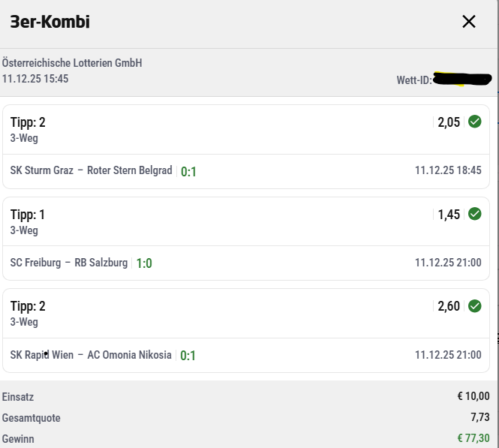This screenshot has height=448, width=499.
Task: Click the 1,45 odds value
Action: (x=448, y=215)
